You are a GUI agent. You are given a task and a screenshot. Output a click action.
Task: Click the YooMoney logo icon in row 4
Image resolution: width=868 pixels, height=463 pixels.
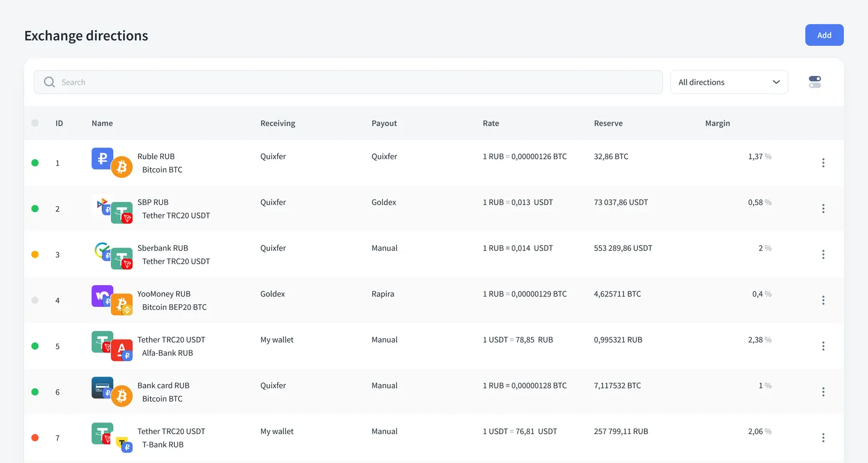(x=102, y=296)
